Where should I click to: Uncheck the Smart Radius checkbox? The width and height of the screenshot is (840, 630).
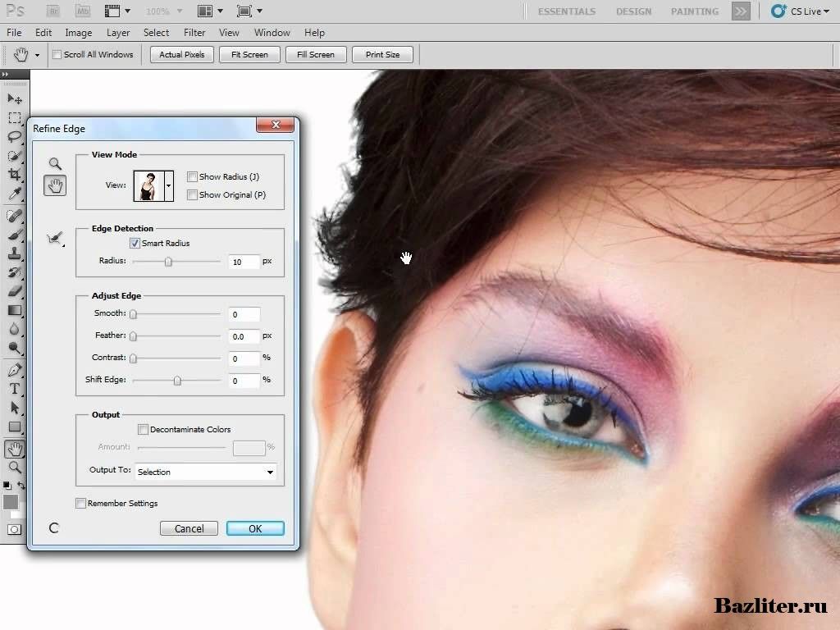[x=135, y=244]
